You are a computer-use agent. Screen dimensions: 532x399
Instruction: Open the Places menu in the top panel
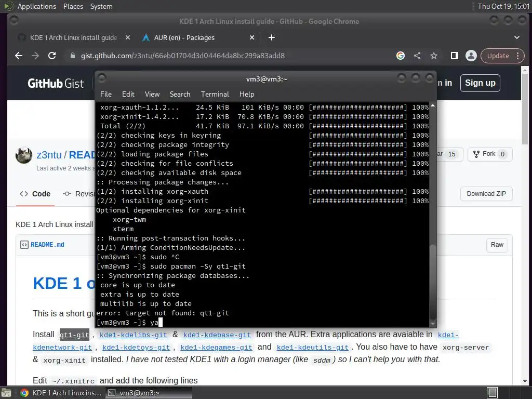(73, 6)
